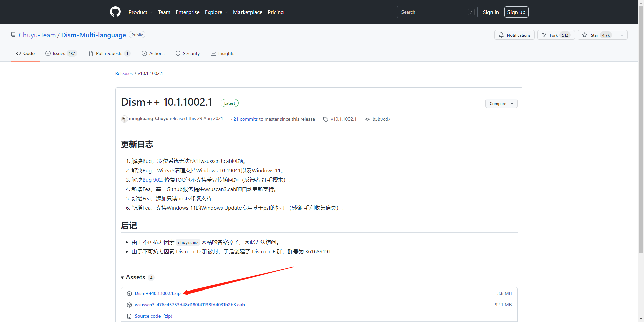The height and width of the screenshot is (322, 644).
Task: Click the package icon beside wsusscn3 cab file
Action: point(129,305)
